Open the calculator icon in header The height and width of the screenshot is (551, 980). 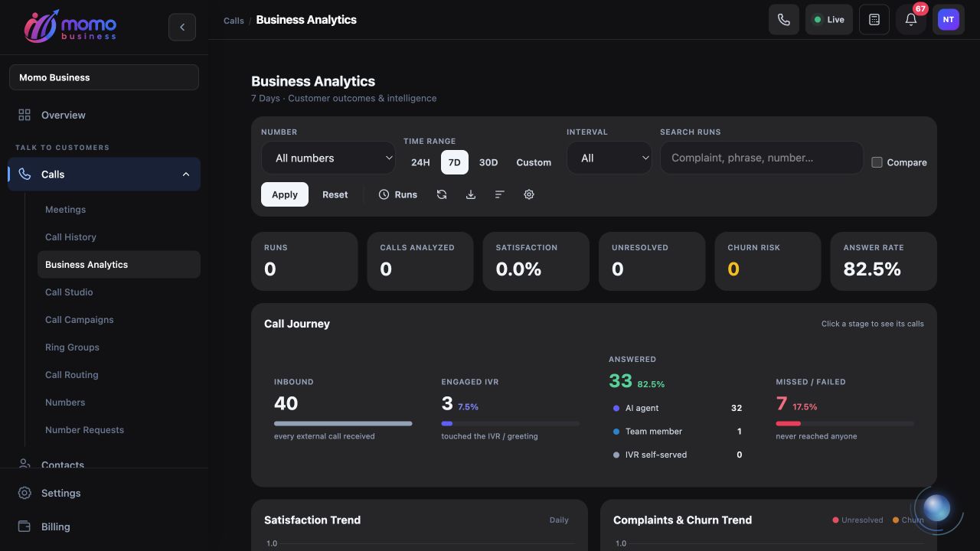click(x=874, y=20)
